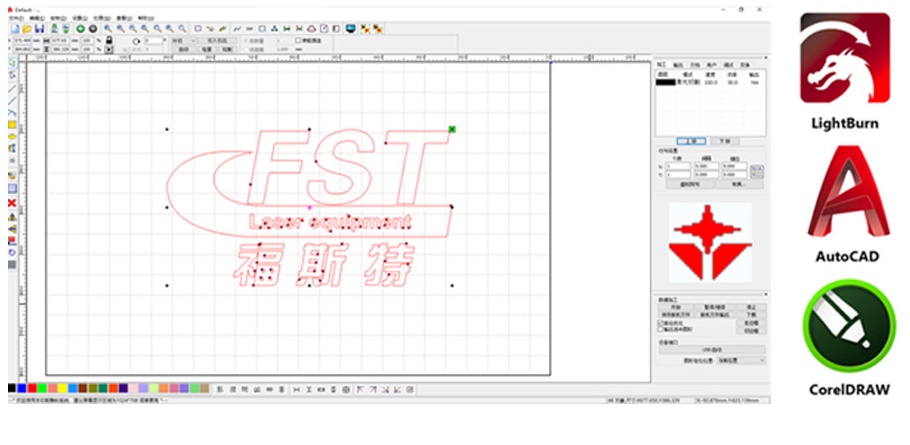Select the black layer row in layer list
This screenshot has width=910, height=445.
click(710, 82)
